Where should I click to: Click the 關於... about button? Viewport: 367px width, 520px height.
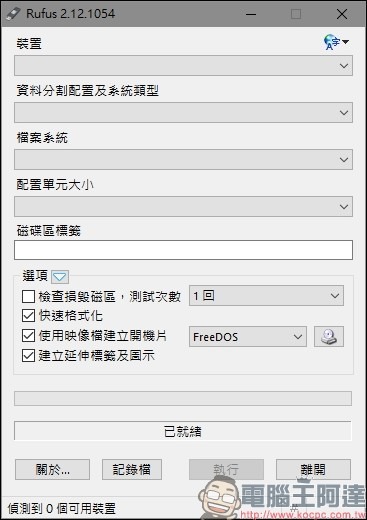pos(52,470)
